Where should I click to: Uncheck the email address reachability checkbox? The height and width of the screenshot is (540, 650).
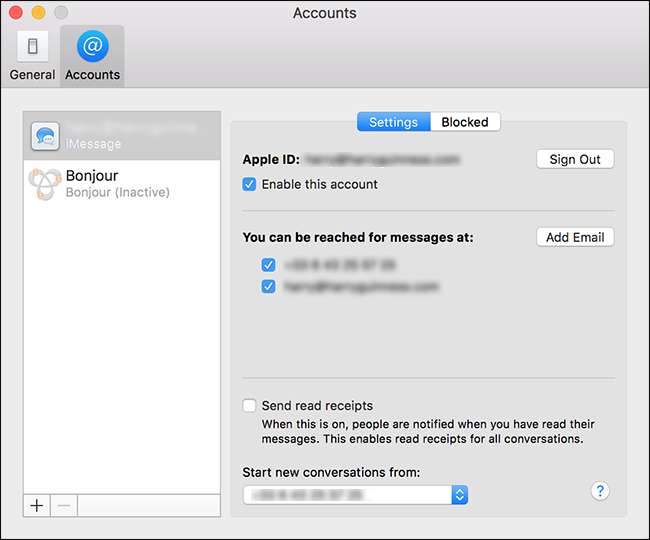coord(268,286)
